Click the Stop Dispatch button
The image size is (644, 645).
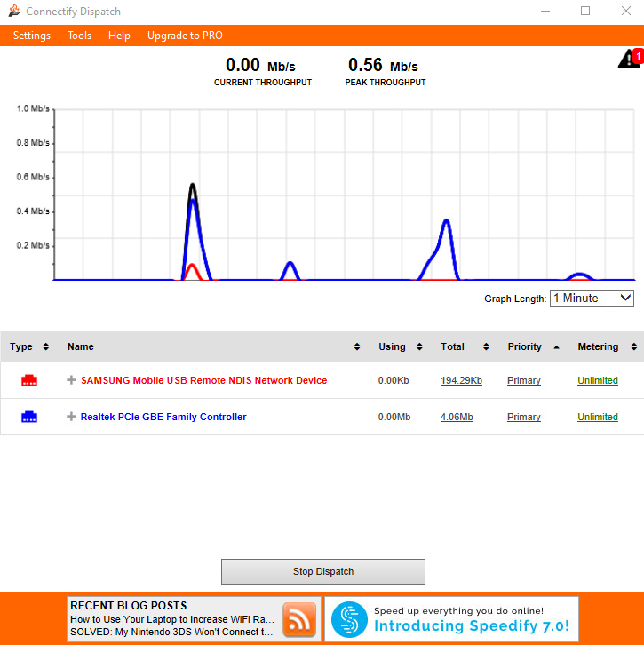point(322,571)
